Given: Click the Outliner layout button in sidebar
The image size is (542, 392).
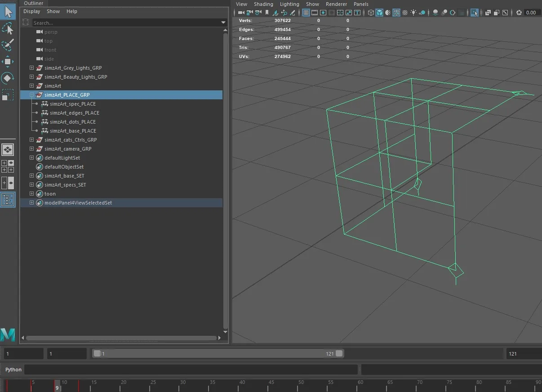Looking at the screenshot, I should coord(8,200).
